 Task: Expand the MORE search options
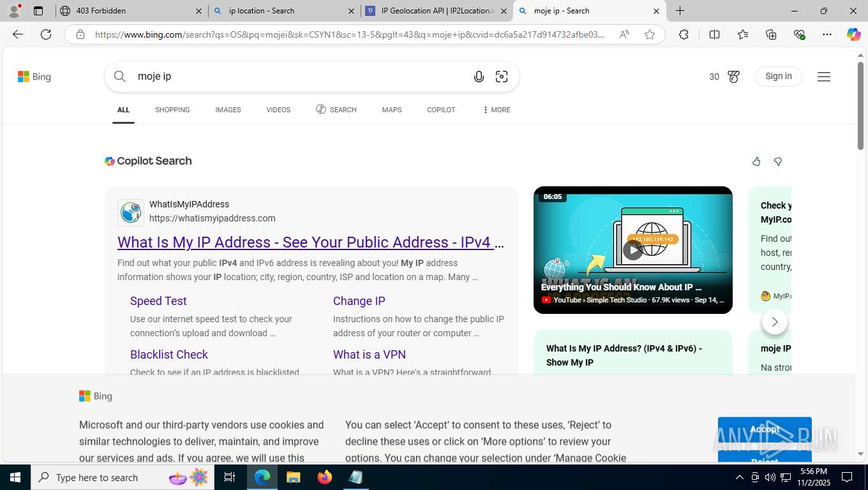click(x=497, y=110)
